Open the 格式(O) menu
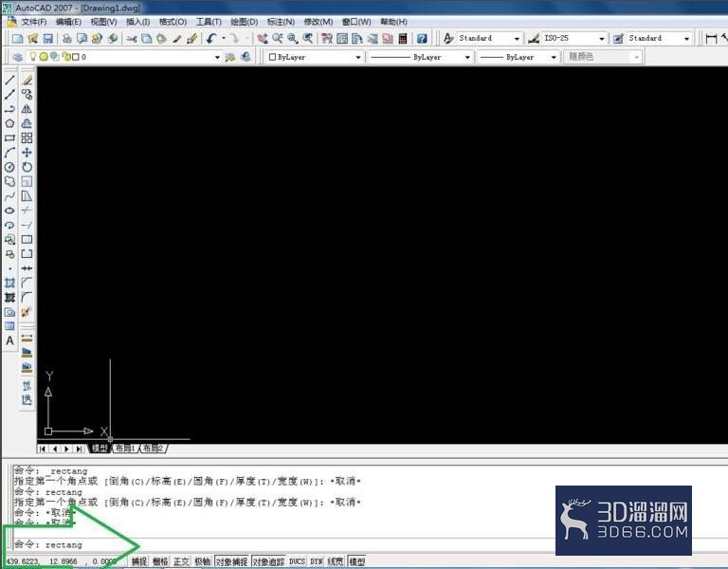The image size is (728, 569). click(x=173, y=22)
